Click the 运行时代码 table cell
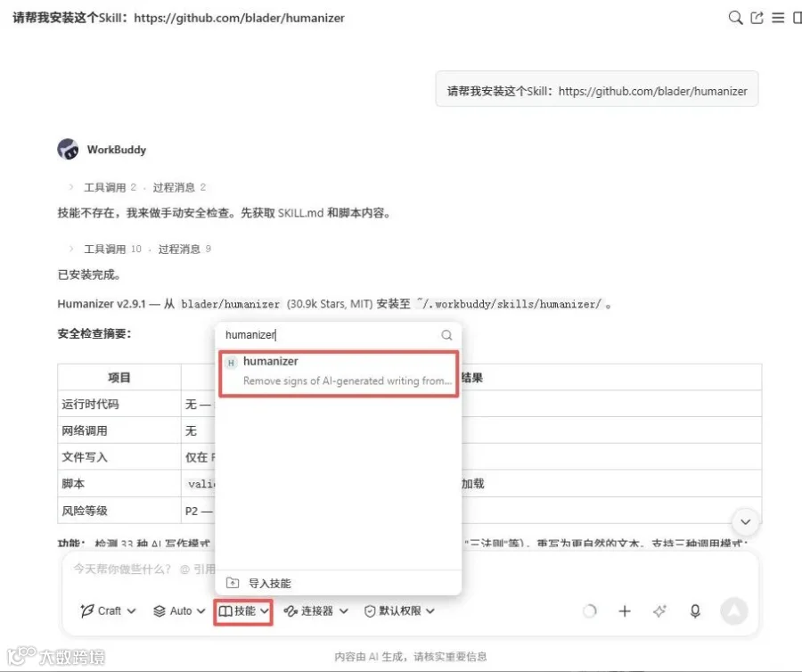Viewport: 802px width, 672px height. (x=119, y=404)
